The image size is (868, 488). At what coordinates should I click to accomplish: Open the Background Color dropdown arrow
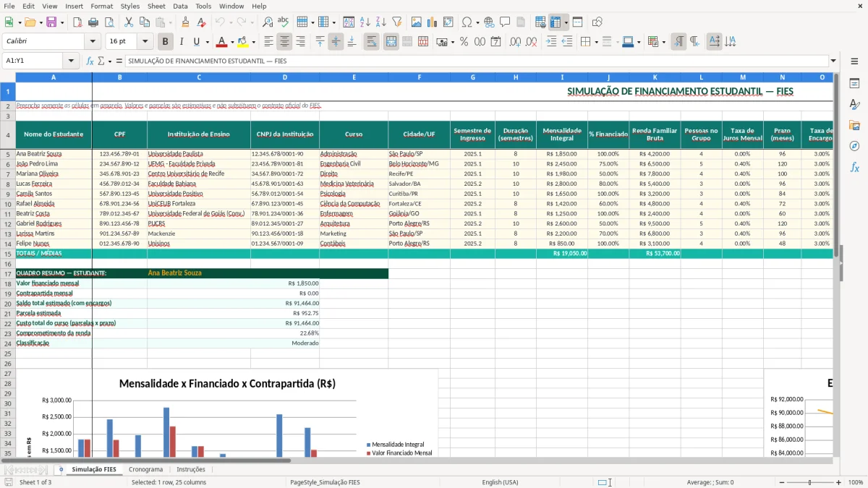(253, 42)
